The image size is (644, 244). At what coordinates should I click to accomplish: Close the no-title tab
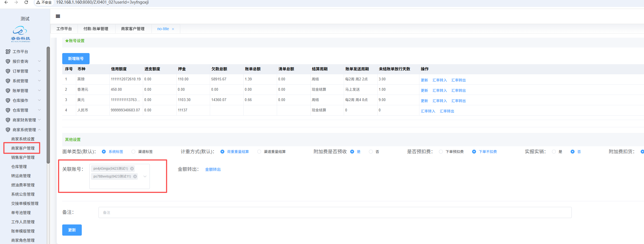tap(173, 29)
